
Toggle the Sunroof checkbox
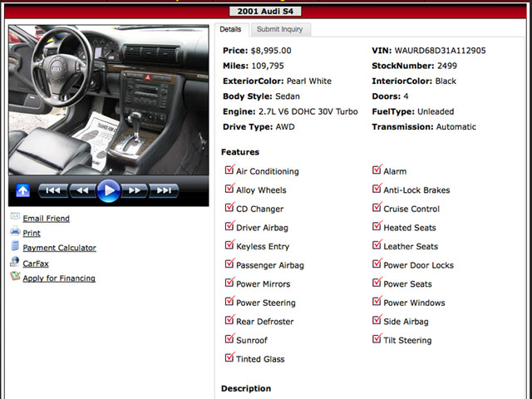(229, 339)
